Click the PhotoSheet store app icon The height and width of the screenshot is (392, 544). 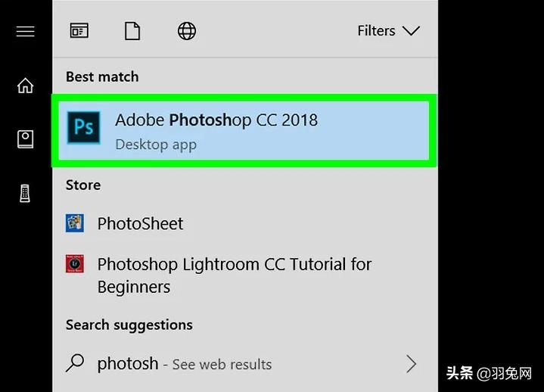75,223
